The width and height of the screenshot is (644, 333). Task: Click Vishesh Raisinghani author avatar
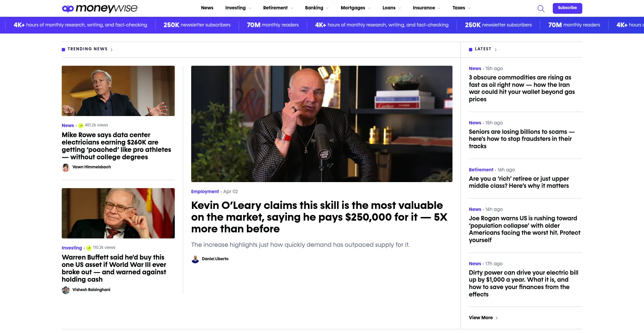pyautogui.click(x=66, y=290)
